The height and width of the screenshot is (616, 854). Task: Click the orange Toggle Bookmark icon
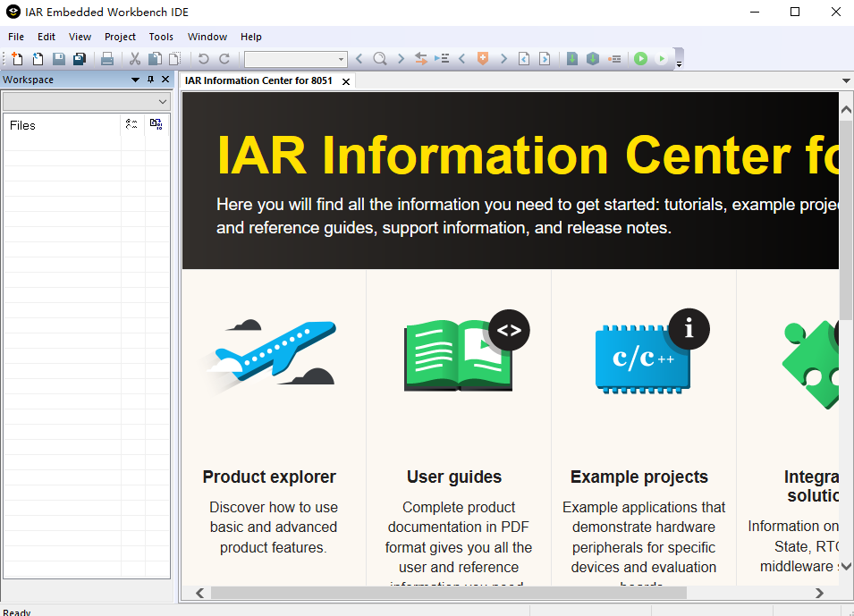point(483,59)
